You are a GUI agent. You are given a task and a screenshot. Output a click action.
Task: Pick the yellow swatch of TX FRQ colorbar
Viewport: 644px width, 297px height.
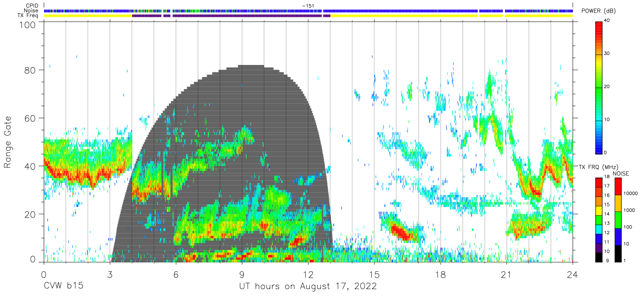click(599, 210)
